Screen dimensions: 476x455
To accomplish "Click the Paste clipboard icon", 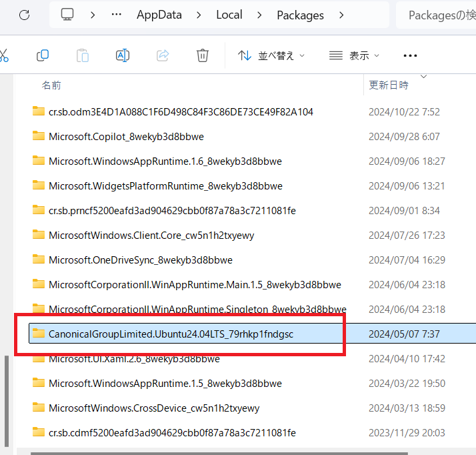I will click(83, 55).
